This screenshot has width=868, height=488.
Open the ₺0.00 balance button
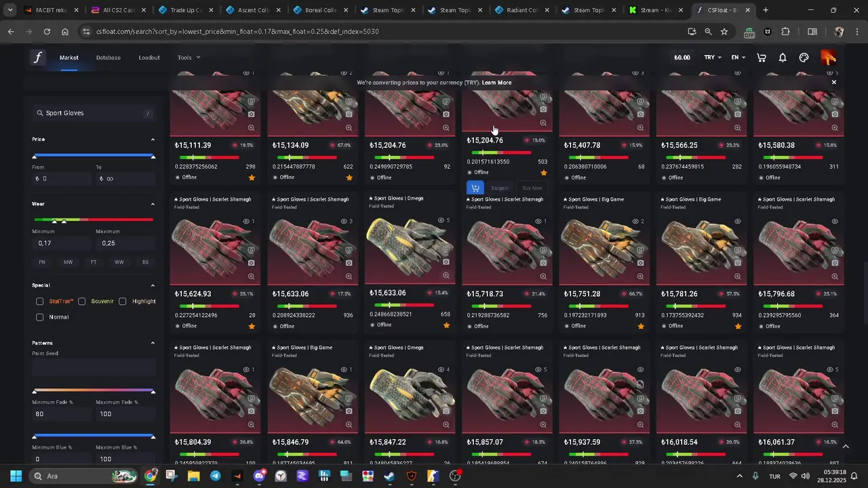pos(682,58)
